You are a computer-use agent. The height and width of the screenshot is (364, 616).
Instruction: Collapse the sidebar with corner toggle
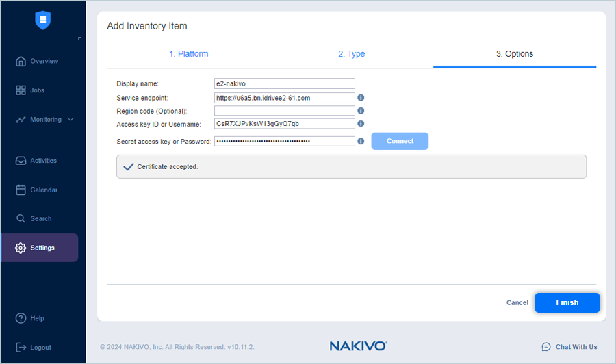(x=79, y=38)
